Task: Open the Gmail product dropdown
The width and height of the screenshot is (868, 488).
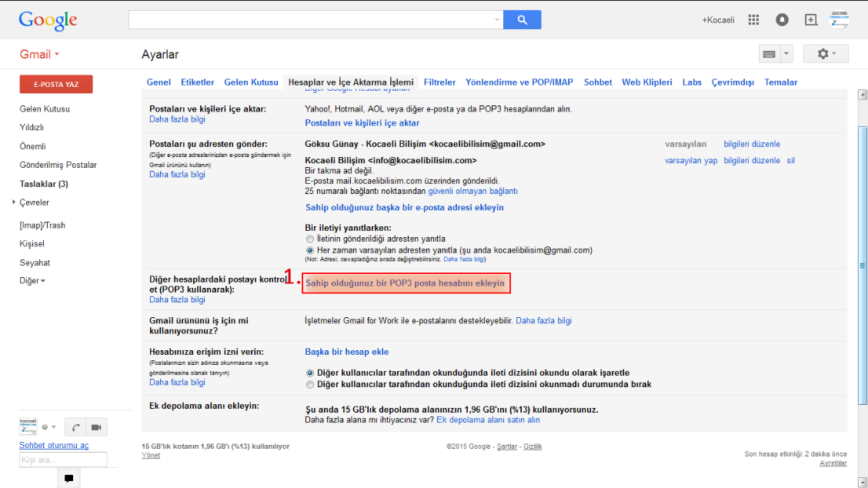Action: (39, 55)
